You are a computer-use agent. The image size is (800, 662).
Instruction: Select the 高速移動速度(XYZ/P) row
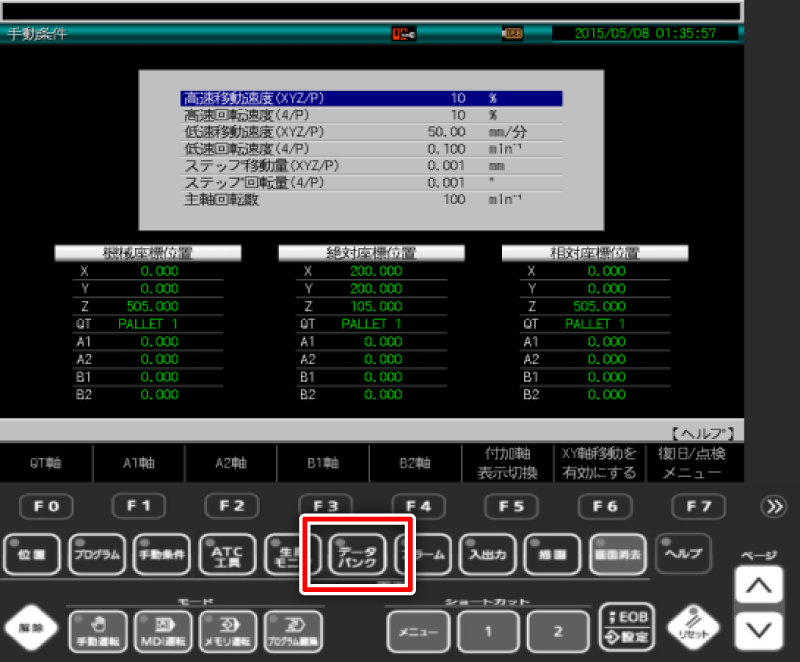pos(371,99)
